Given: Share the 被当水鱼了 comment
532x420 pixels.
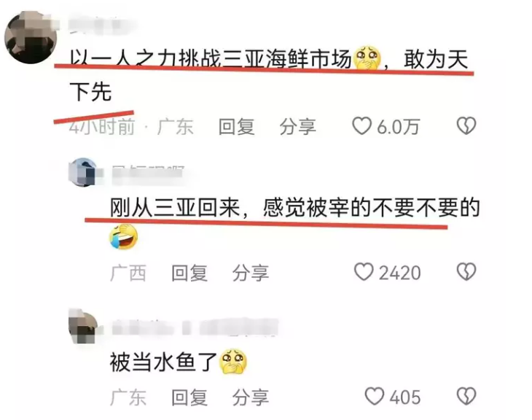Looking at the screenshot, I should [251, 397].
